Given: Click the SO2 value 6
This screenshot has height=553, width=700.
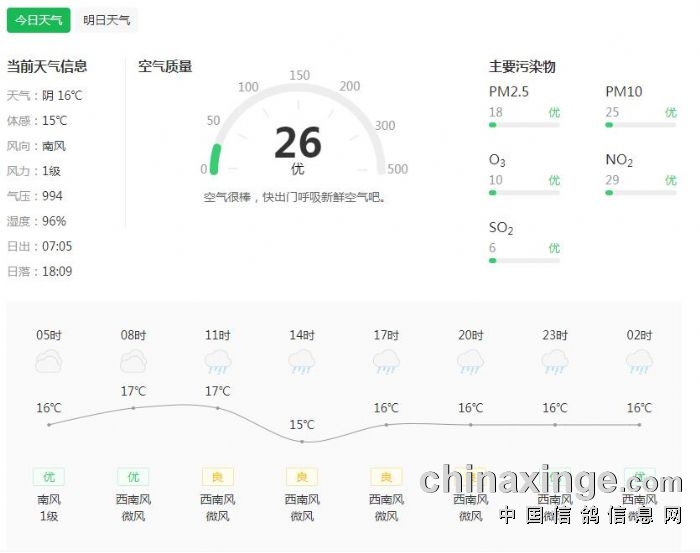Looking at the screenshot, I should 492,248.
